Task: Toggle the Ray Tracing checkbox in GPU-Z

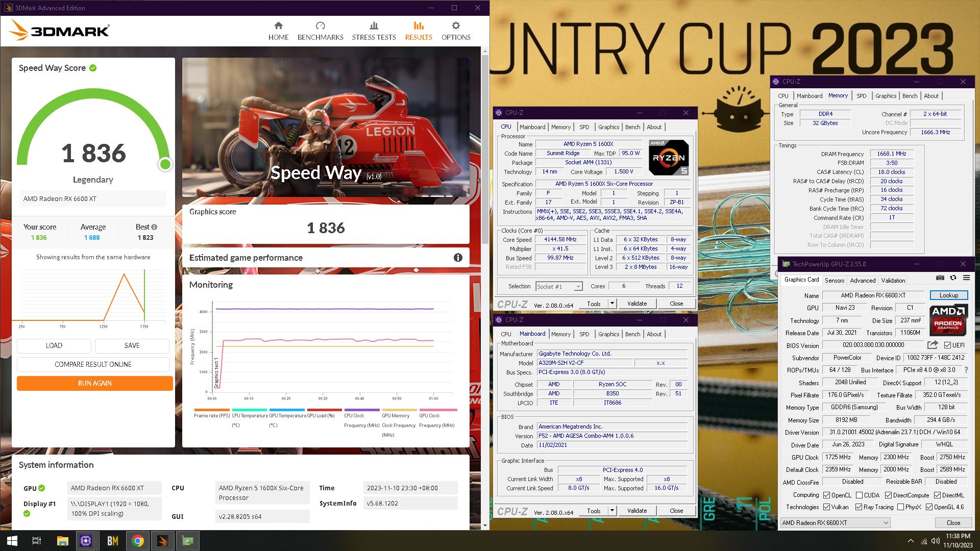Action: (x=859, y=507)
